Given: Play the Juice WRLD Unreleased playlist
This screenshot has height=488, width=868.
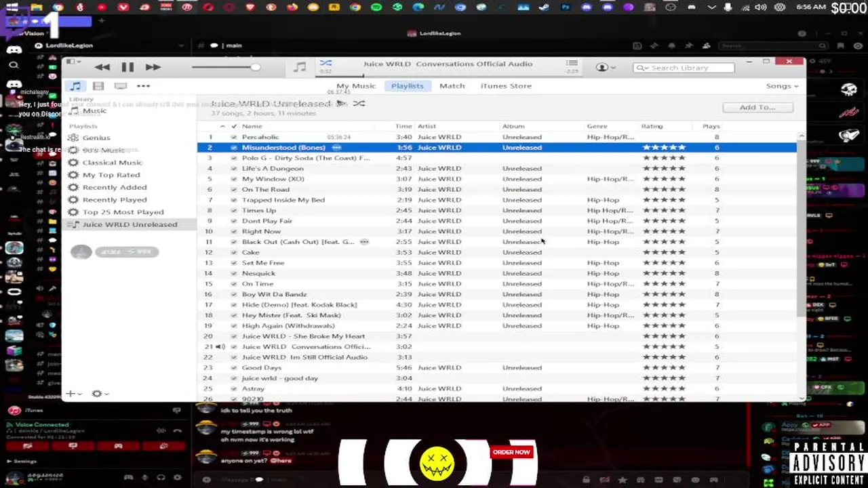Looking at the screenshot, I should click(x=341, y=104).
